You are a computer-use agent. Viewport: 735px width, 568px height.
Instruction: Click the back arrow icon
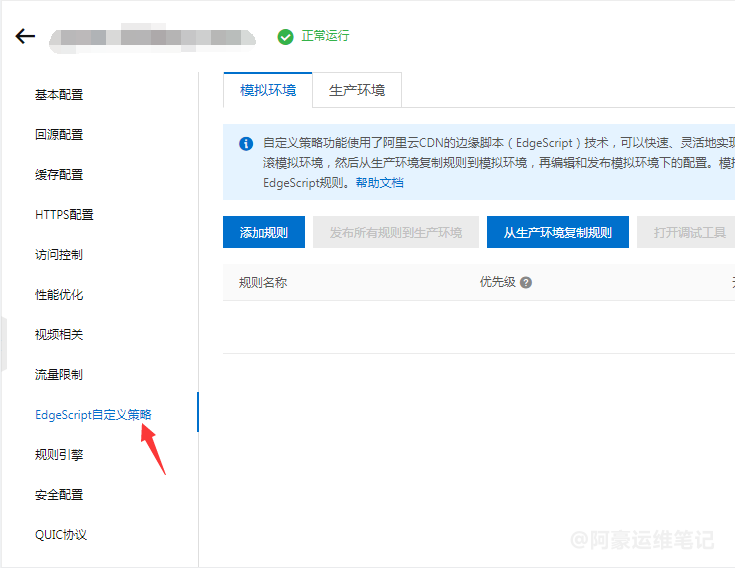(x=25, y=36)
